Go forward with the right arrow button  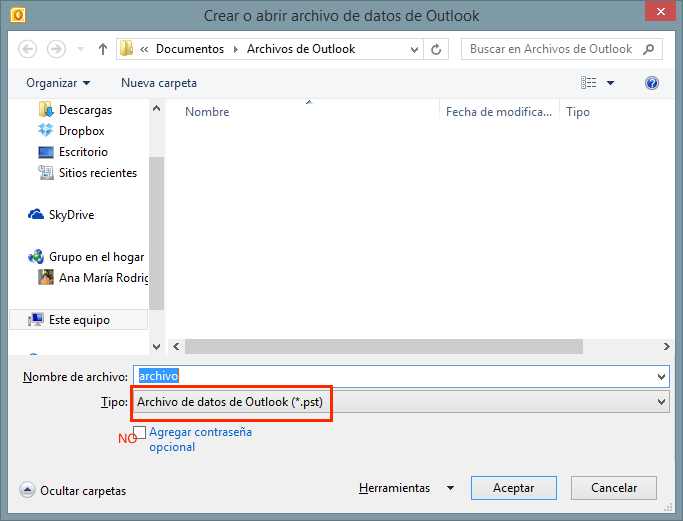[x=56, y=49]
